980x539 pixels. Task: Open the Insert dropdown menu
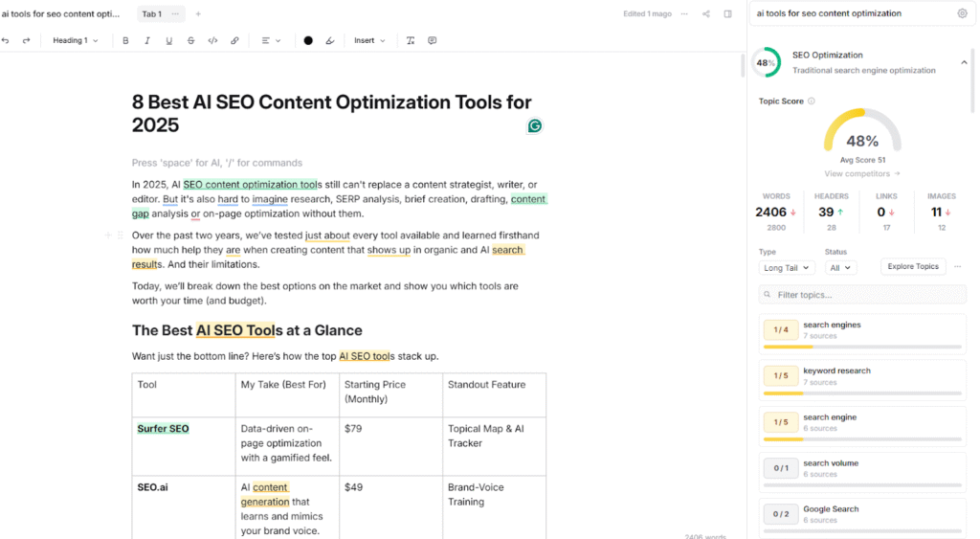point(369,41)
